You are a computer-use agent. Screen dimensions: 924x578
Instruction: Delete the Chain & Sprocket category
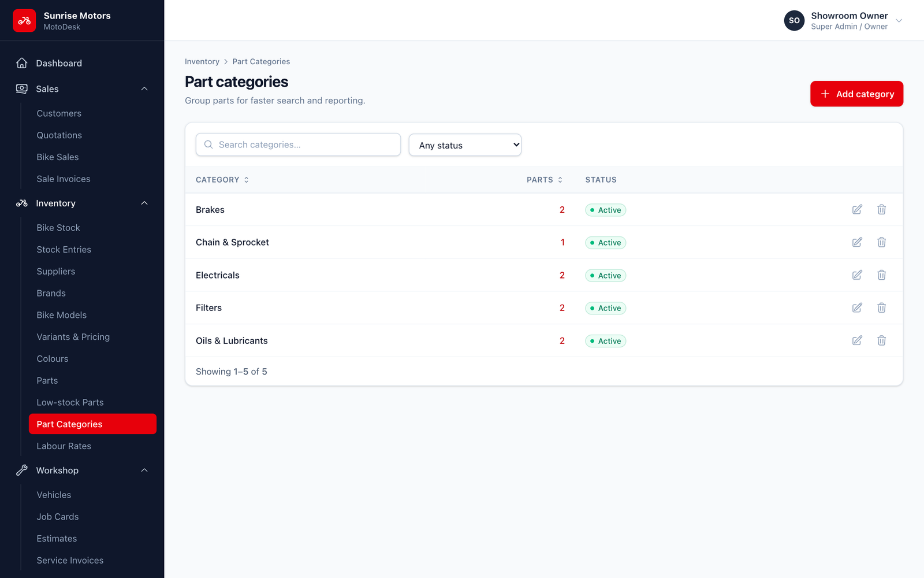881,242
